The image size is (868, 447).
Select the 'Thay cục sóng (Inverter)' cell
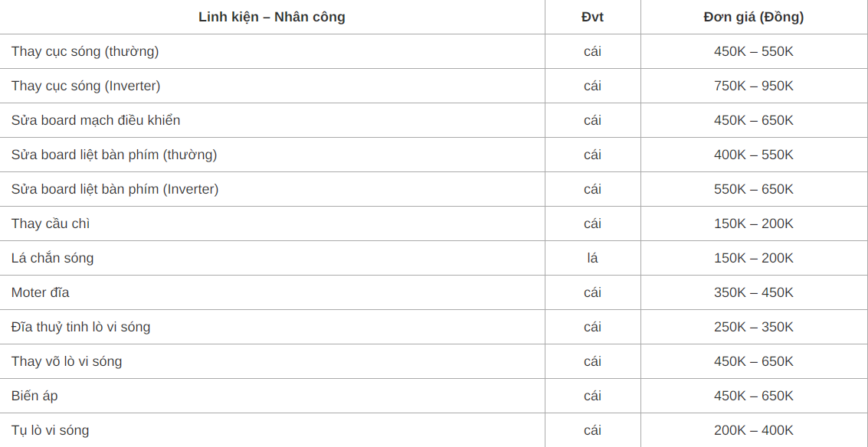pyautogui.click(x=272, y=86)
